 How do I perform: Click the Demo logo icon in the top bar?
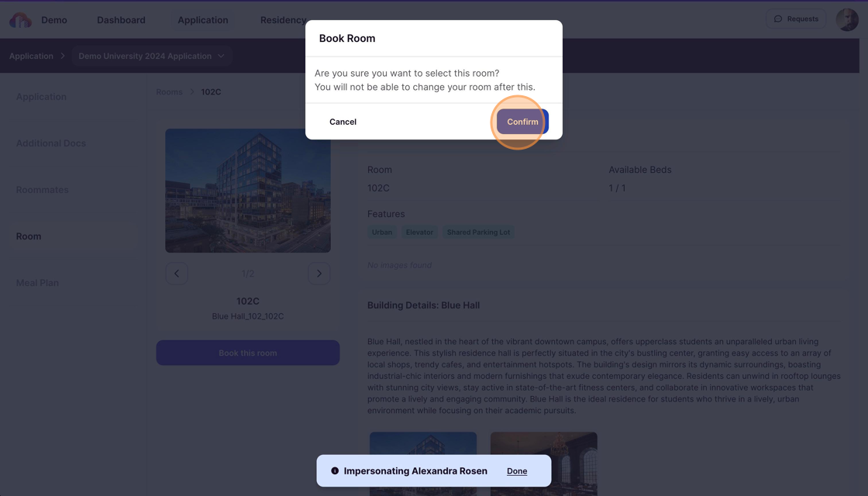(x=19, y=18)
